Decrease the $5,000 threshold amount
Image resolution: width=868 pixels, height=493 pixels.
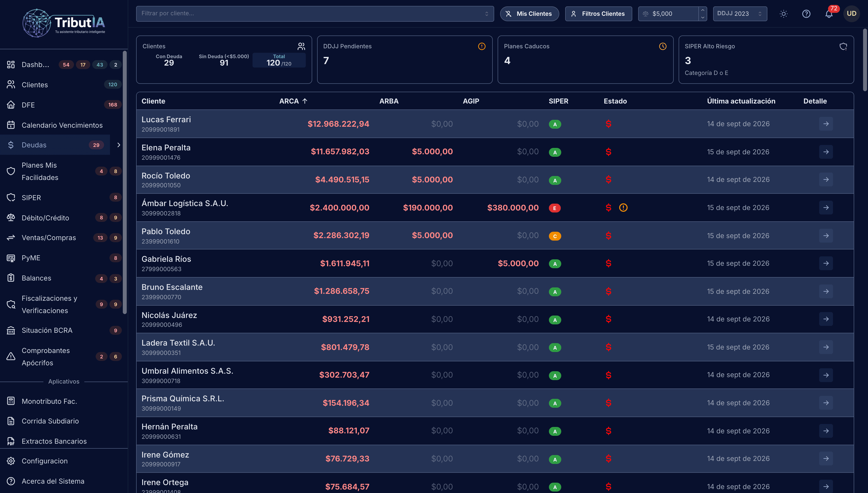point(703,18)
